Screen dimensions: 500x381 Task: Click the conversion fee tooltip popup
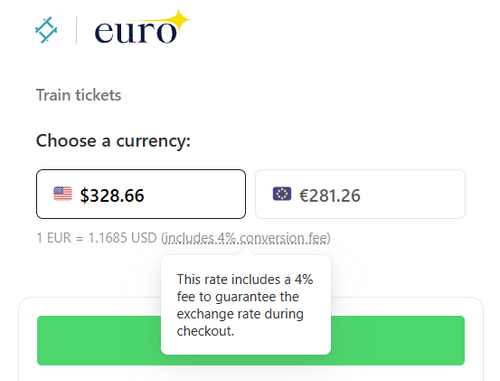246,305
